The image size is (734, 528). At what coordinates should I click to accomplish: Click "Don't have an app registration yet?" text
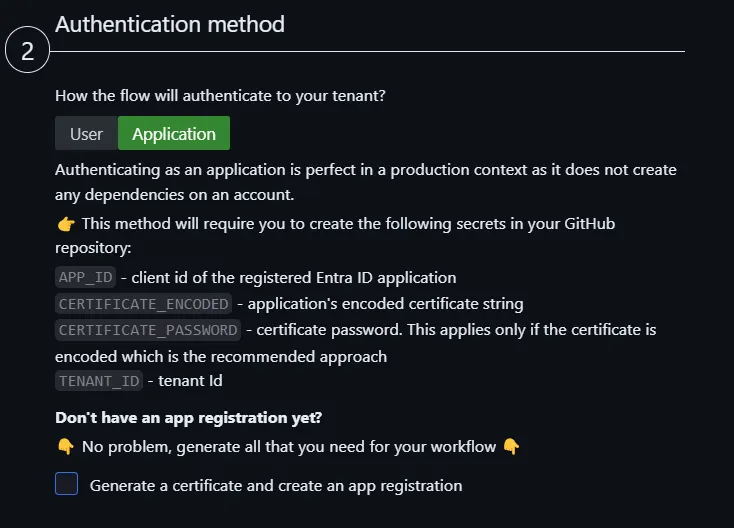pyautogui.click(x=189, y=417)
